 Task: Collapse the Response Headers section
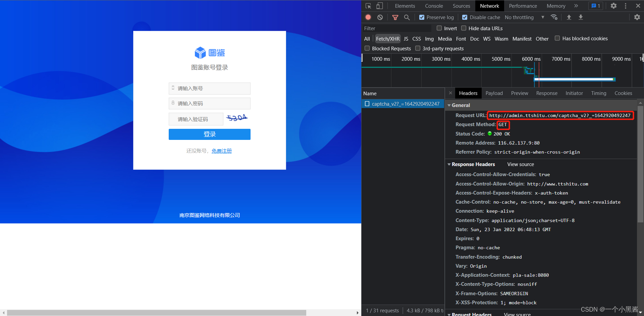pyautogui.click(x=449, y=164)
